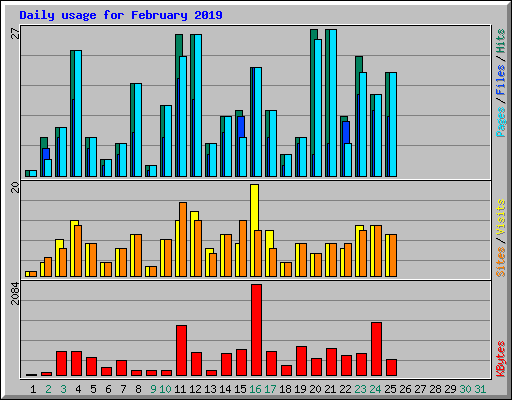Click the 'KBytes' legend label
Screen dimensions: 512x400
coord(500,359)
